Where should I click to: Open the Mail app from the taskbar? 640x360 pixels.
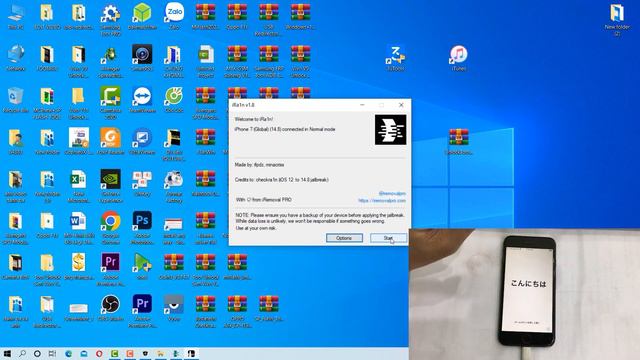pyautogui.click(x=84, y=353)
